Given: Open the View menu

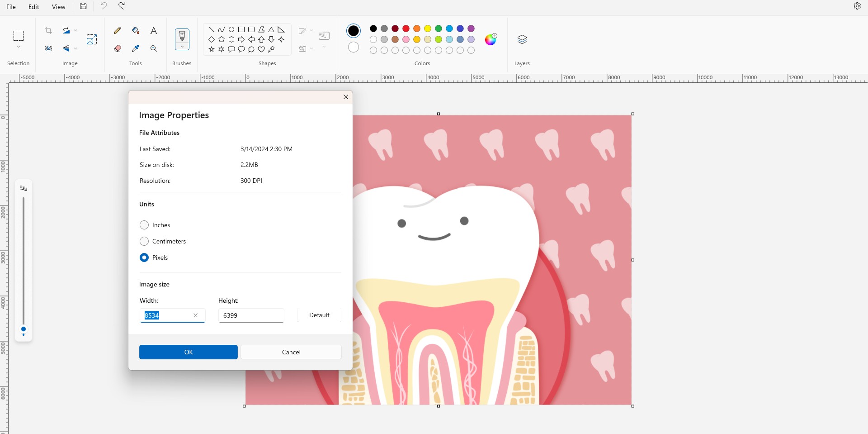Looking at the screenshot, I should click(58, 7).
